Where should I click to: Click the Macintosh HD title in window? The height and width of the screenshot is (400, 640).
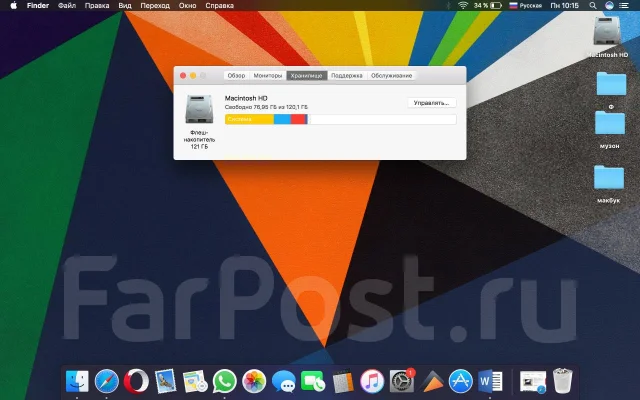pyautogui.click(x=246, y=98)
